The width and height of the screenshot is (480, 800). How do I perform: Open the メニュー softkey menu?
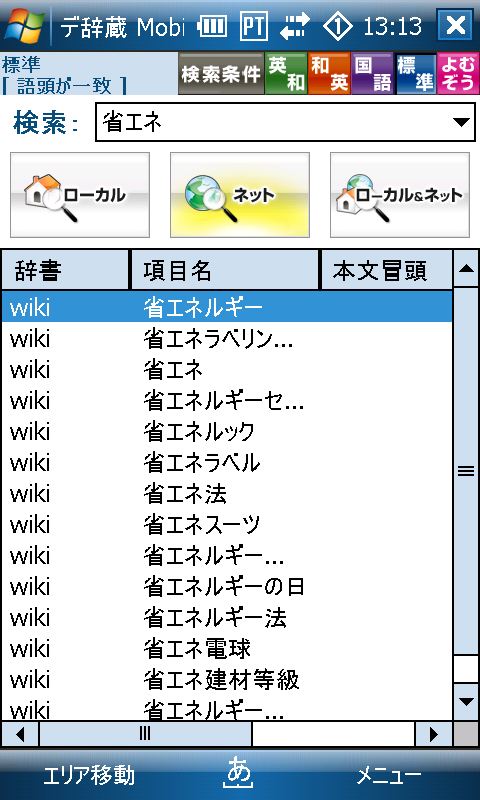pos(389,776)
